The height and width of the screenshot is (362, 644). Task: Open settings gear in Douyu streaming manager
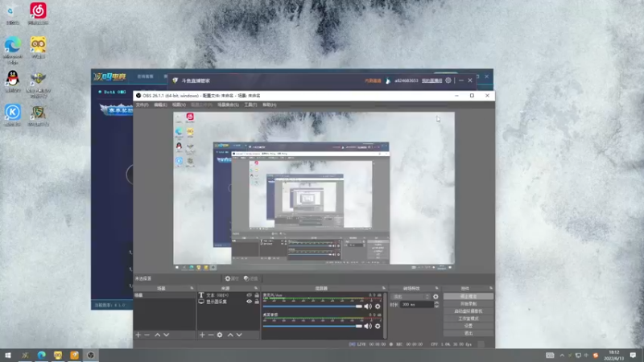448,80
